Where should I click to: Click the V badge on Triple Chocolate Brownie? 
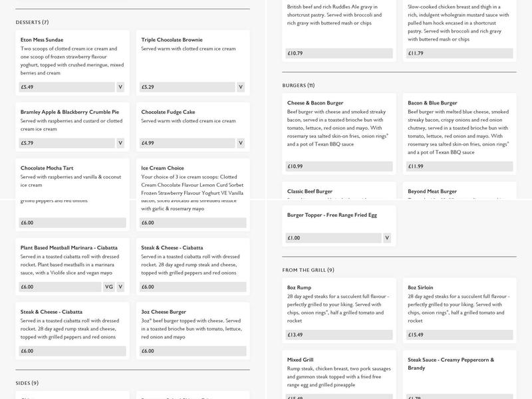(x=241, y=87)
